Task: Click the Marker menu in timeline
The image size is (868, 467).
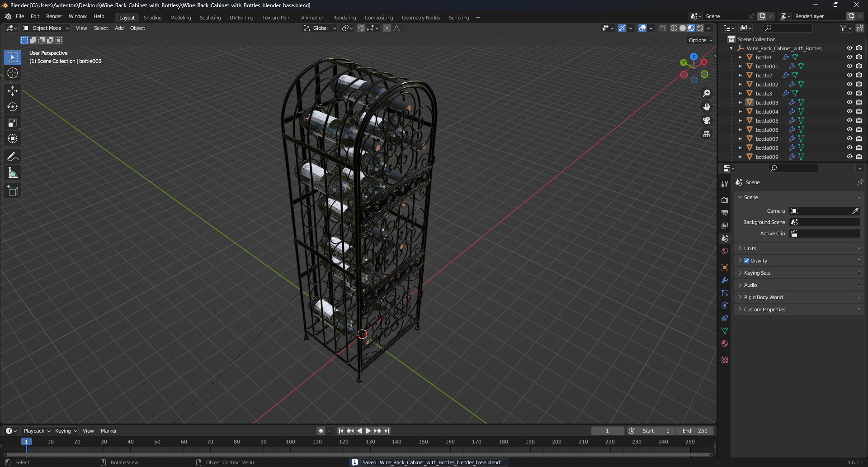Action: (x=108, y=431)
